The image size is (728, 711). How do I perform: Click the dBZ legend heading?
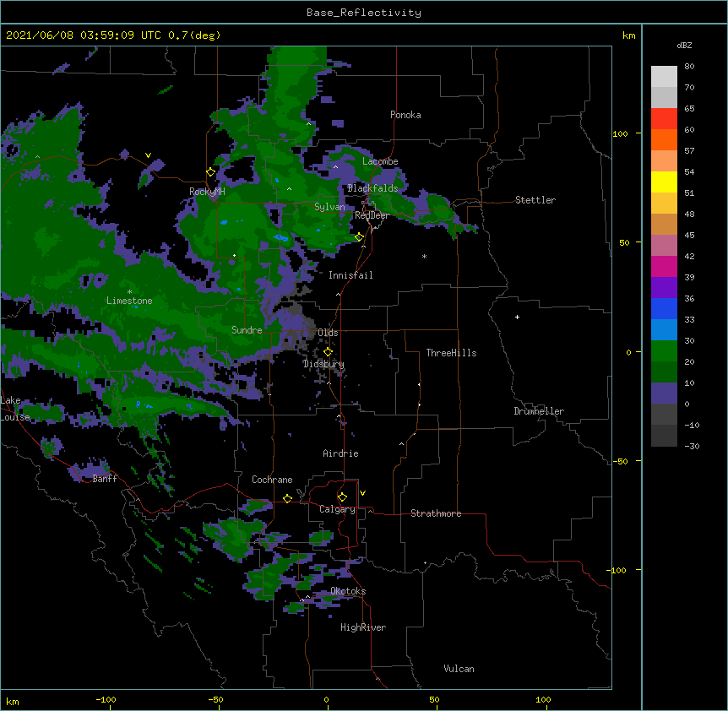pos(684,46)
